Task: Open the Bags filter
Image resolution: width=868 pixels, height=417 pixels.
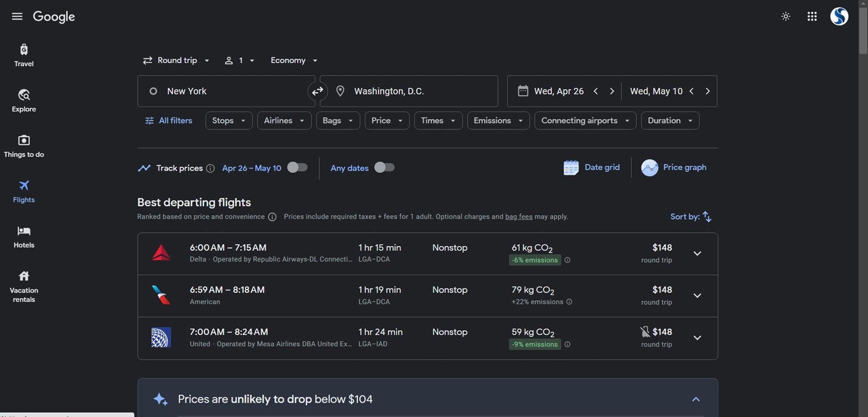Action: tap(338, 120)
